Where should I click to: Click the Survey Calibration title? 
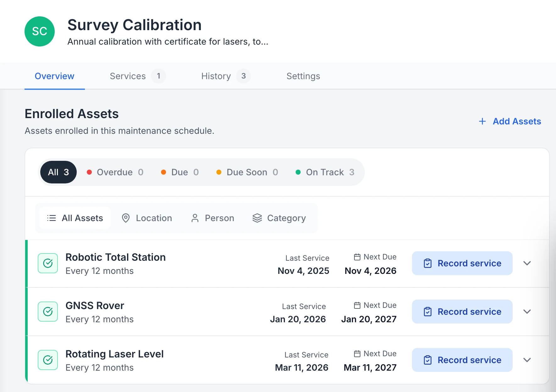(135, 25)
